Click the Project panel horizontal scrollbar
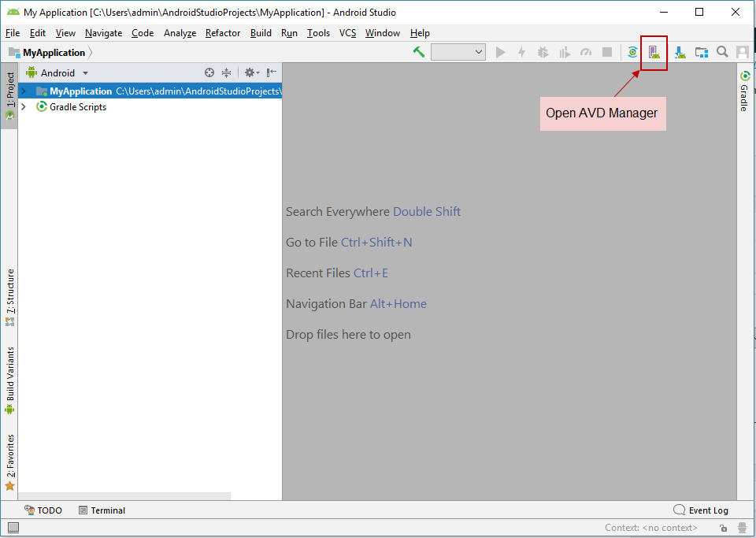The image size is (756, 538). (x=124, y=496)
